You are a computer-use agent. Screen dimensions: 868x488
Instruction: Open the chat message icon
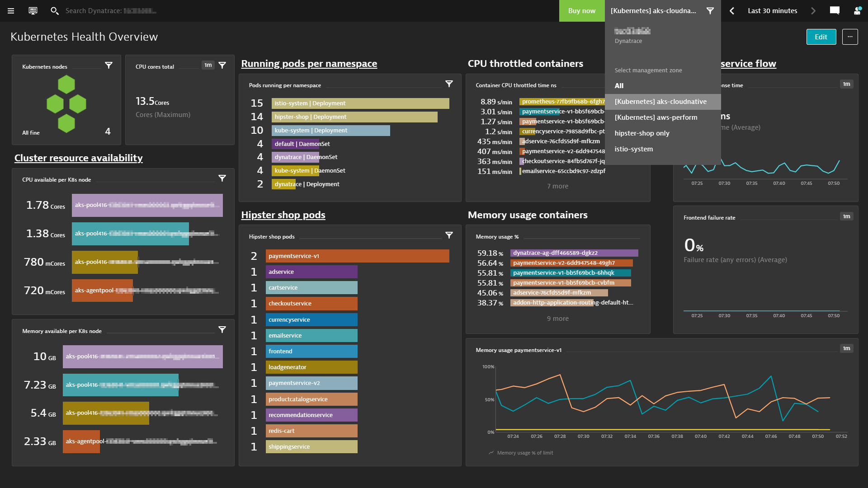[x=835, y=11]
